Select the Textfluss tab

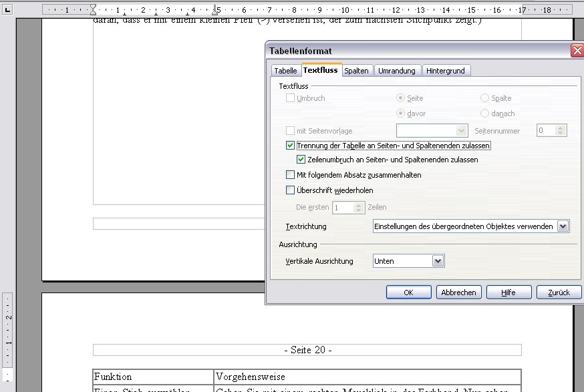(321, 70)
